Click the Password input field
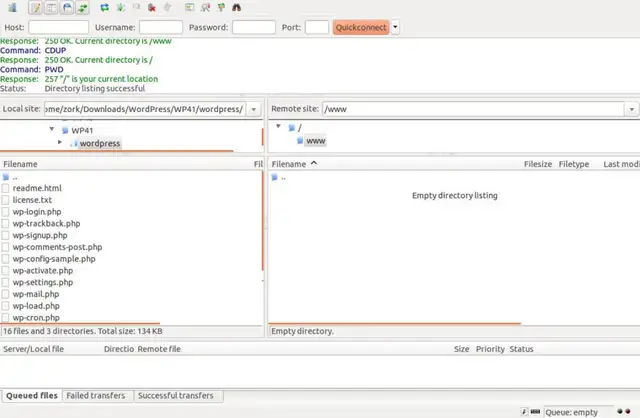 (253, 27)
